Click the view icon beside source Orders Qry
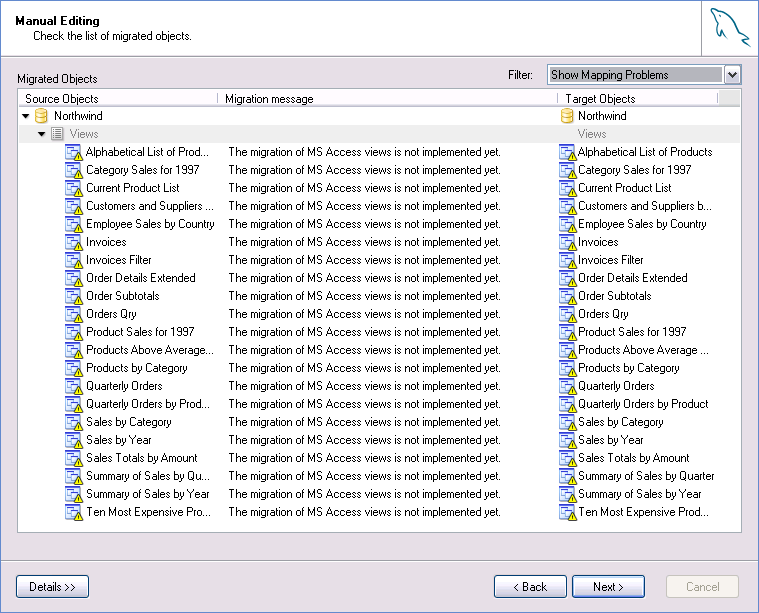This screenshot has width=759, height=613. (74, 314)
